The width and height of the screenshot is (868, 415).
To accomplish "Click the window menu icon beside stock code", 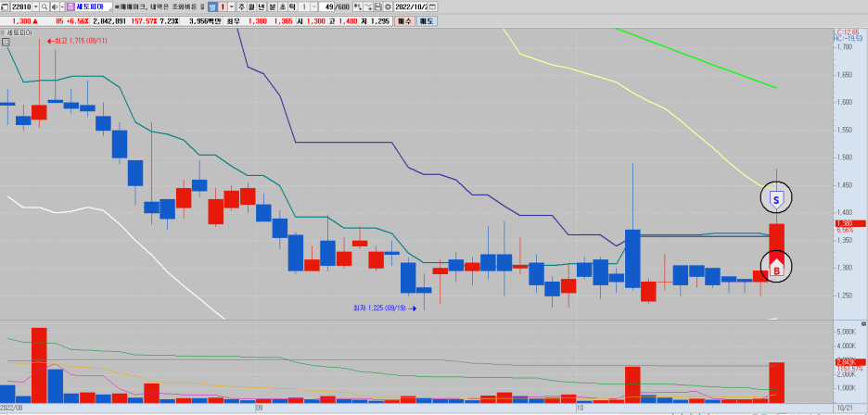I will 5,7.
